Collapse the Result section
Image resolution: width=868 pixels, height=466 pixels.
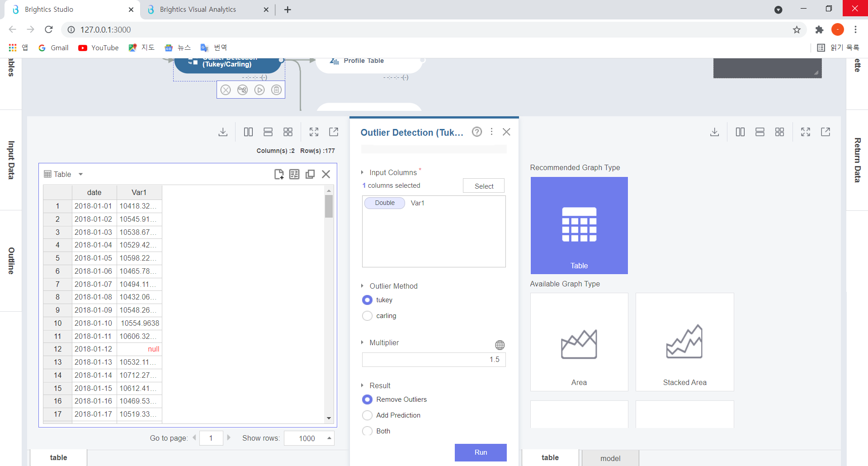362,385
